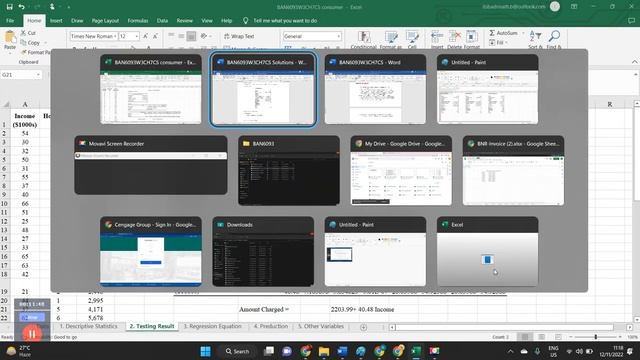640x360 pixels.
Task: Click the Save icon in Excel title bar
Action: (9, 7)
